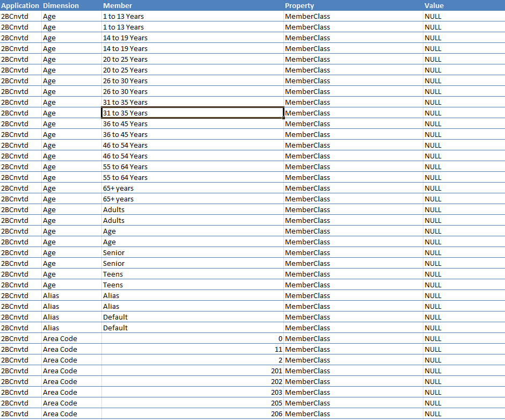Select the unselected '31 to 35 Years' cell
The height and width of the screenshot is (420, 505).
(x=193, y=102)
